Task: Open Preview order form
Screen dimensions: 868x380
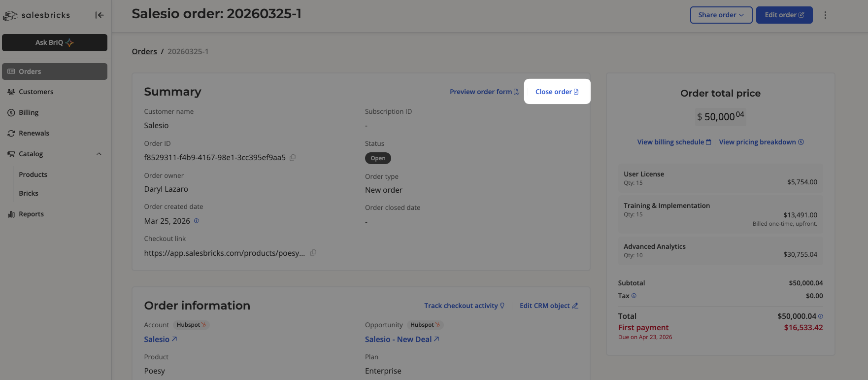Action: click(484, 92)
